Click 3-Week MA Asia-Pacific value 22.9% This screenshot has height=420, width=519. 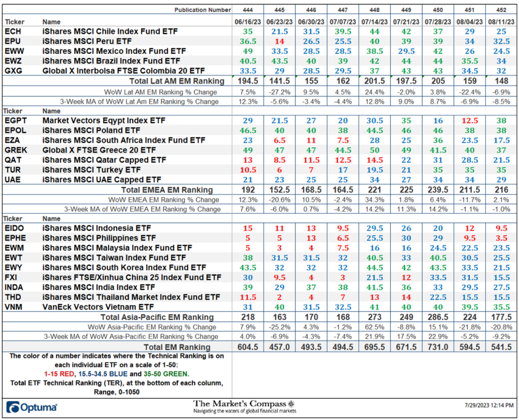[x=438, y=337]
